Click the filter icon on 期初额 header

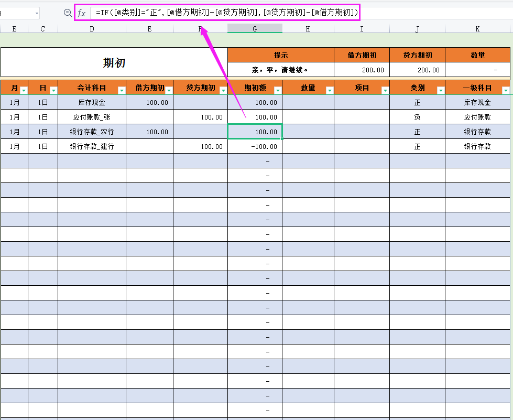coord(277,90)
